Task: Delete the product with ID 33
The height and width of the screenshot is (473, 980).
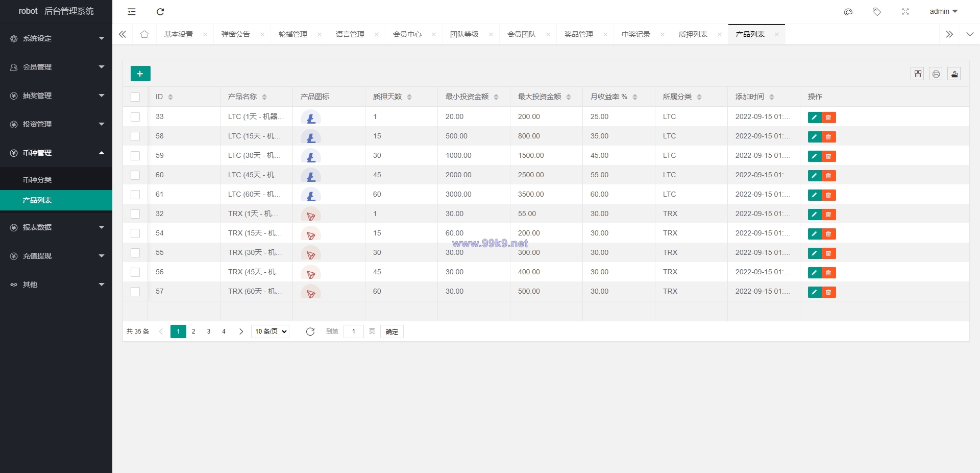Action: tap(829, 117)
